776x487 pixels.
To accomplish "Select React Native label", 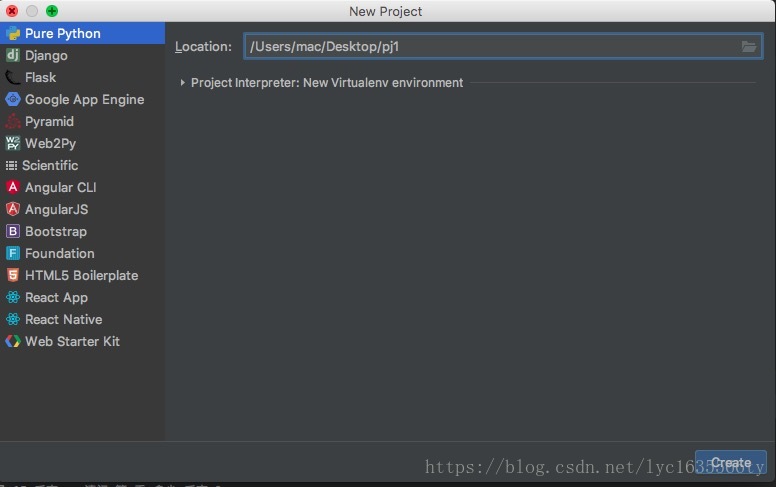I will coord(64,319).
